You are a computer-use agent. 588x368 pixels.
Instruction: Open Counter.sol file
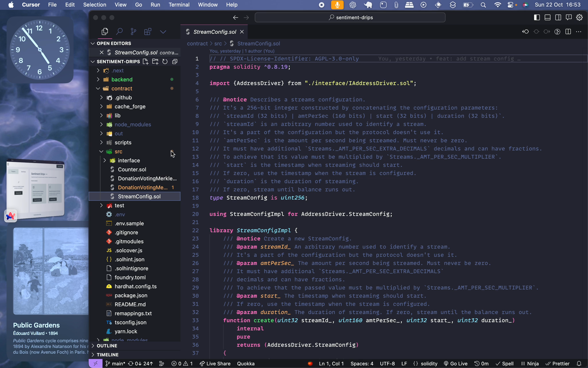pyautogui.click(x=132, y=169)
